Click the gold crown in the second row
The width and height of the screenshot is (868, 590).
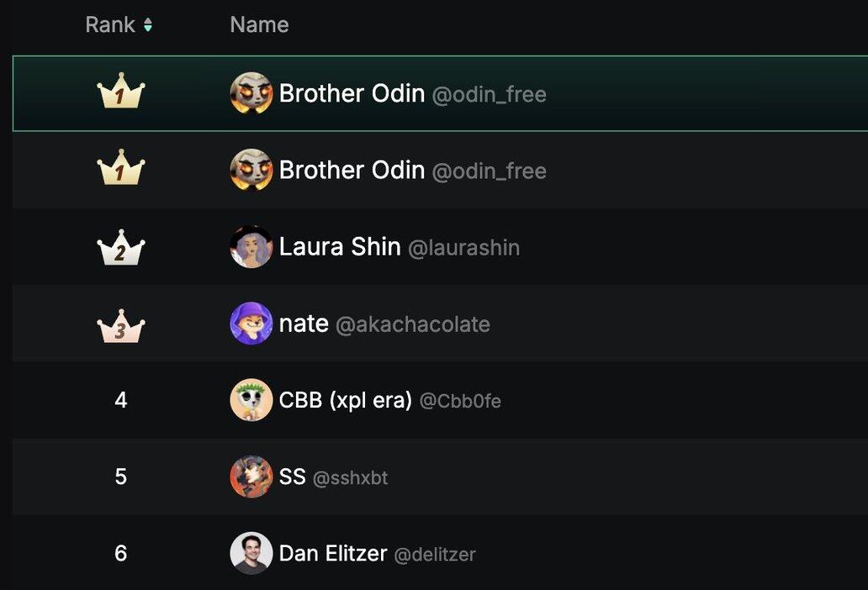point(121,170)
